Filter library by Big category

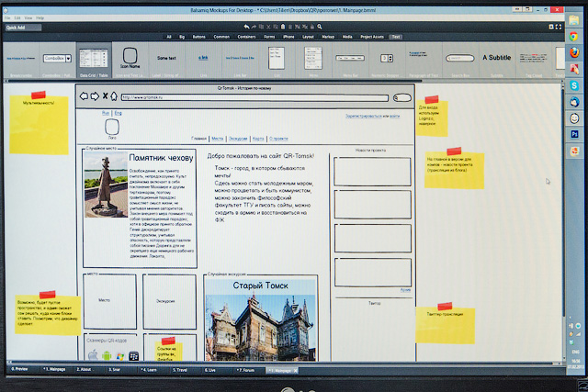pos(182,37)
